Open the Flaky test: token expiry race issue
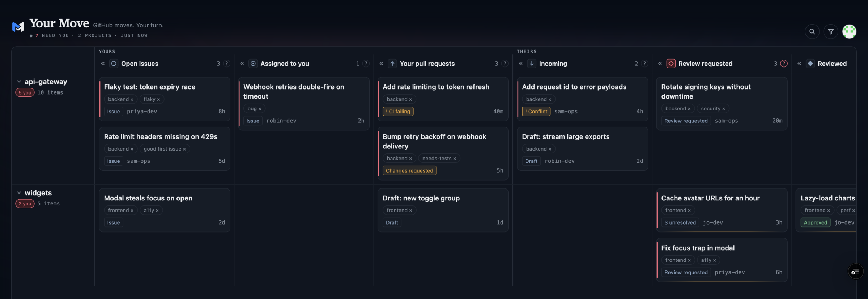The height and width of the screenshot is (299, 868). tap(165, 99)
